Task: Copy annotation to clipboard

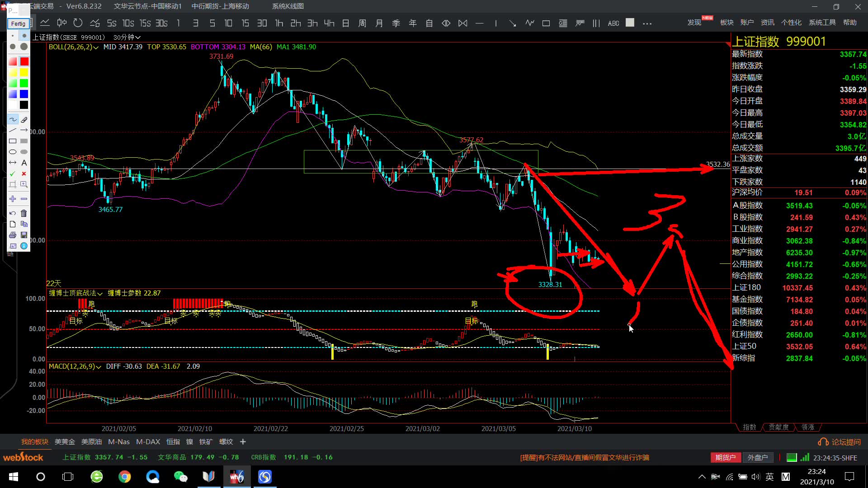Action: click(24, 224)
